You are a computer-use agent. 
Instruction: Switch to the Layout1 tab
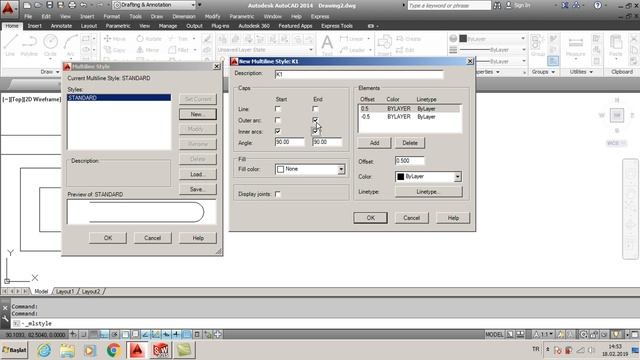pyautogui.click(x=65, y=291)
